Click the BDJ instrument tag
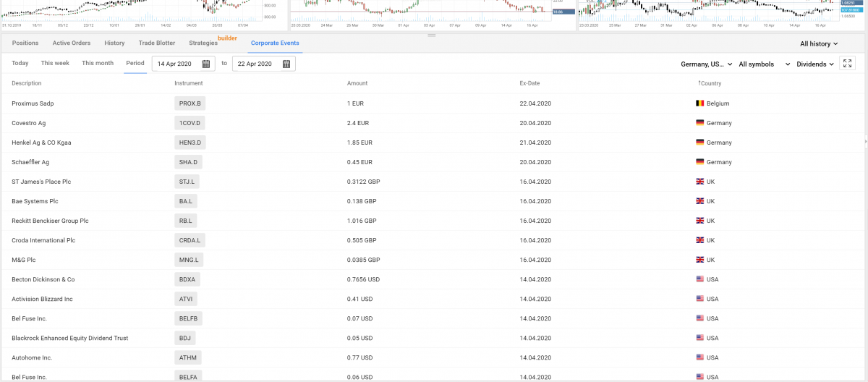This screenshot has width=868, height=382. pyautogui.click(x=185, y=338)
